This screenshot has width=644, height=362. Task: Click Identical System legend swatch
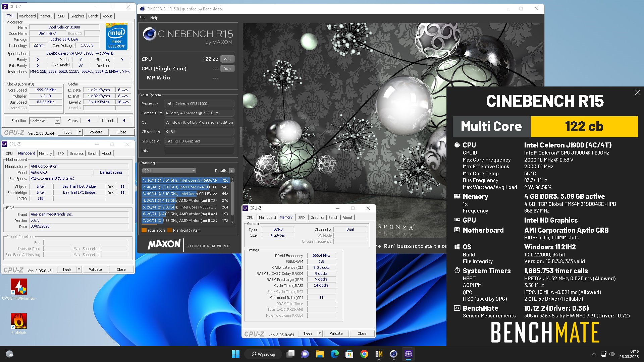coord(169,230)
